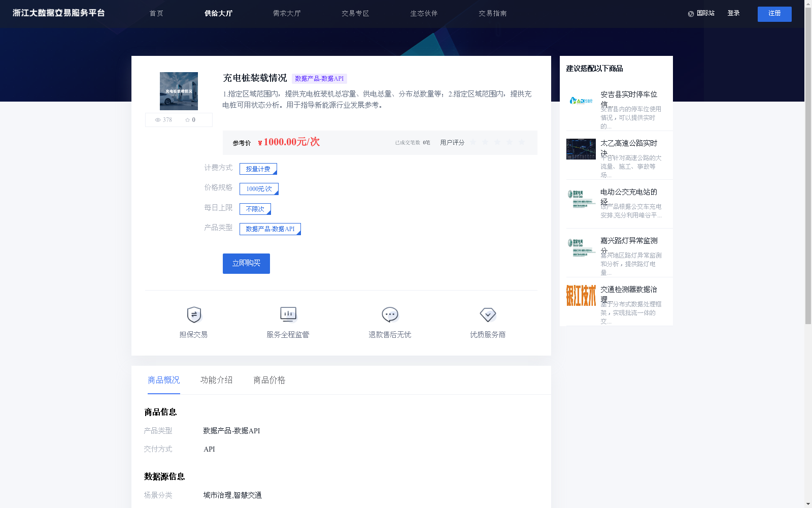This screenshot has width=812, height=508.
Task: Click the 退款售后无忧 label
Action: tap(390, 335)
